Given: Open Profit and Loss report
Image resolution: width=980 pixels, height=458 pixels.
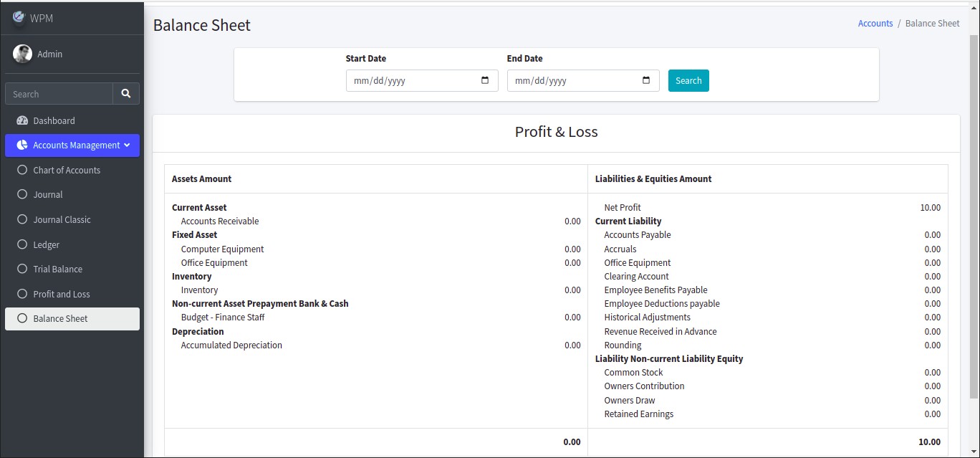Looking at the screenshot, I should coord(62,294).
